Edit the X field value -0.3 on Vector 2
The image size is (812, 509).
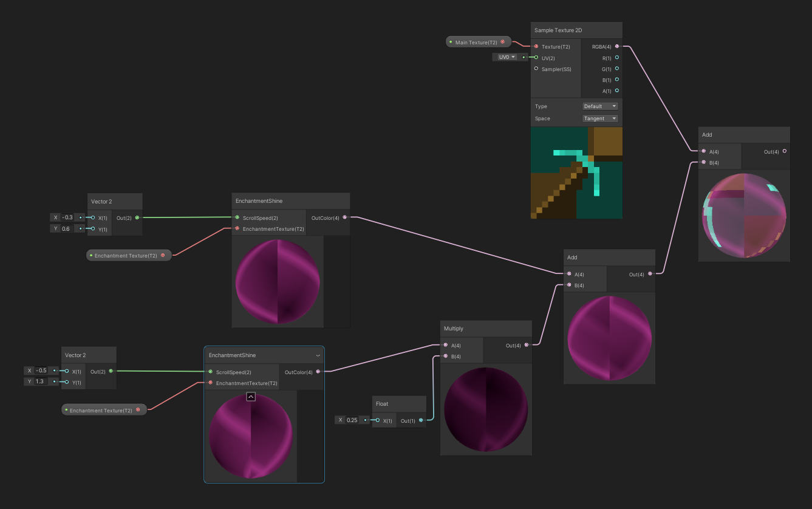[x=67, y=217]
